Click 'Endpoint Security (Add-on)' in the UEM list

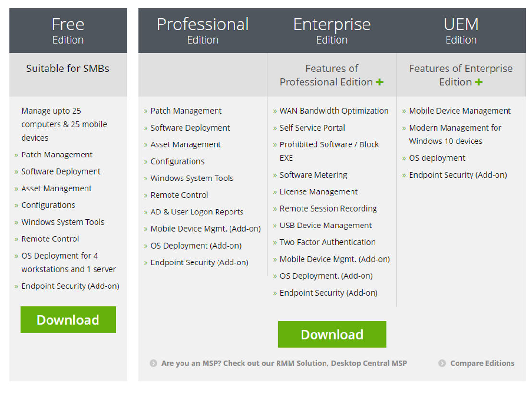(458, 175)
